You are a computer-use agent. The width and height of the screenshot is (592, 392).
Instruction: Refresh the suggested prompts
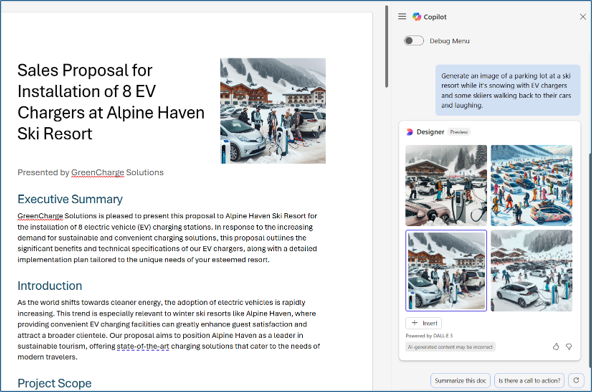576,380
